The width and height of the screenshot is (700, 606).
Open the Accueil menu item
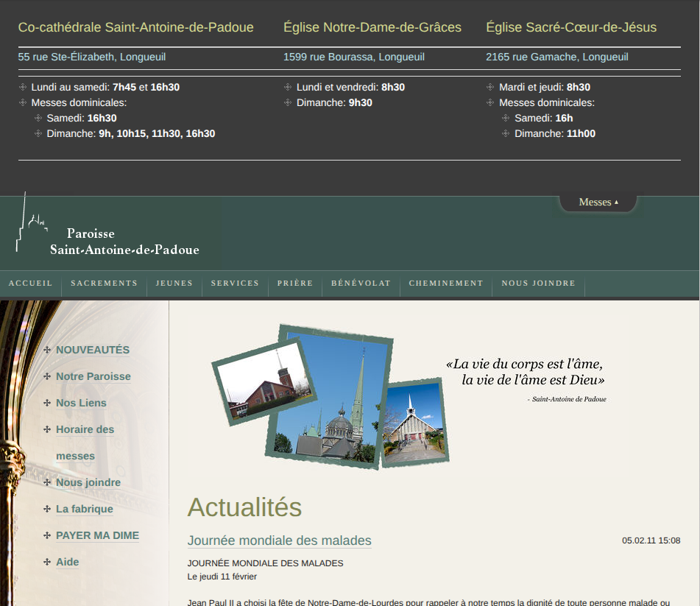(x=31, y=283)
